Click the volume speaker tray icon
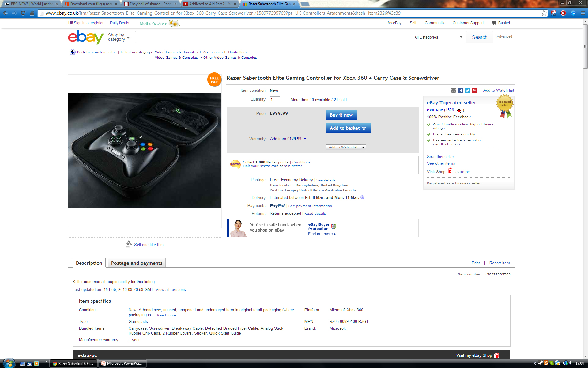 [x=571, y=363]
